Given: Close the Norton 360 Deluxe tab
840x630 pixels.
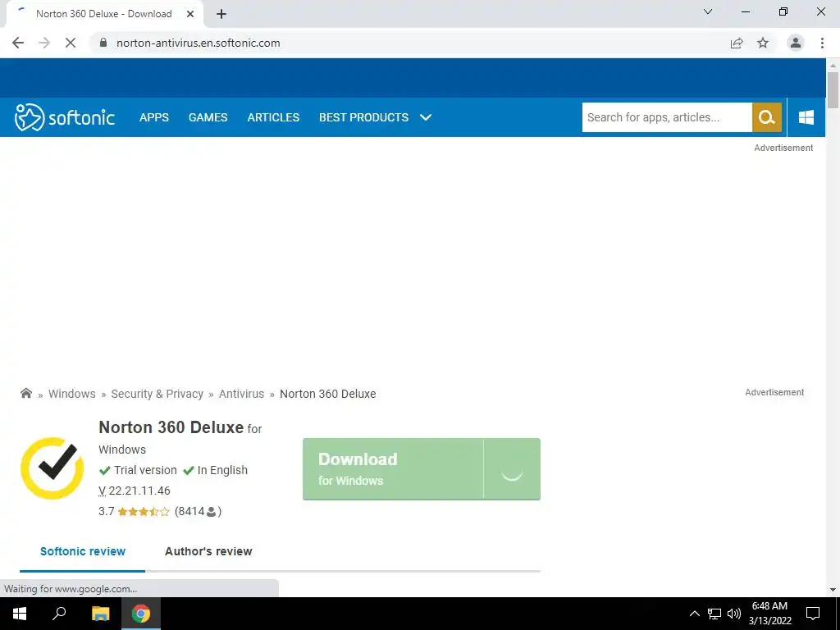Looking at the screenshot, I should point(190,14).
